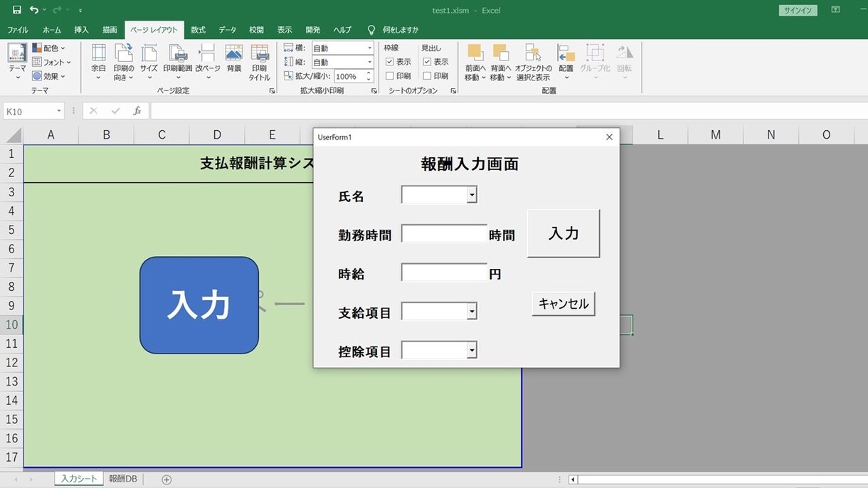Open the テーマ themes gallery
The image size is (868, 488).
coord(17,63)
